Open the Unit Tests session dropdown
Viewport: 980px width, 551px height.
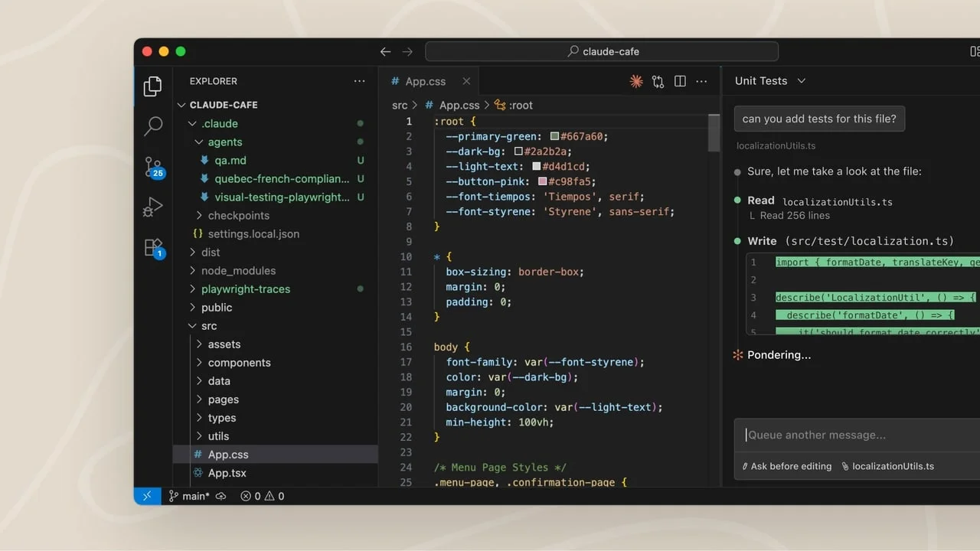[x=770, y=81]
